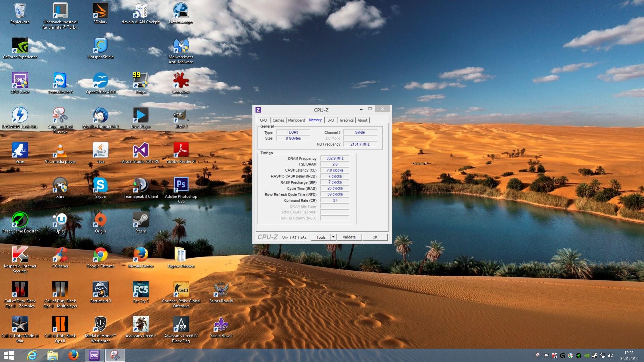Switch to CPU-Z on the taskbar
This screenshot has width=644, height=362.
(x=94, y=355)
